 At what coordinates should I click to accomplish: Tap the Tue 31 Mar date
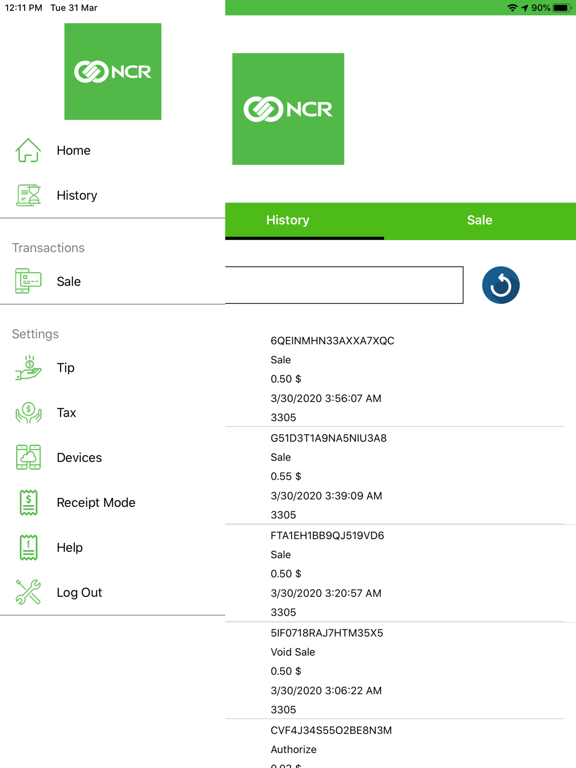tap(74, 8)
